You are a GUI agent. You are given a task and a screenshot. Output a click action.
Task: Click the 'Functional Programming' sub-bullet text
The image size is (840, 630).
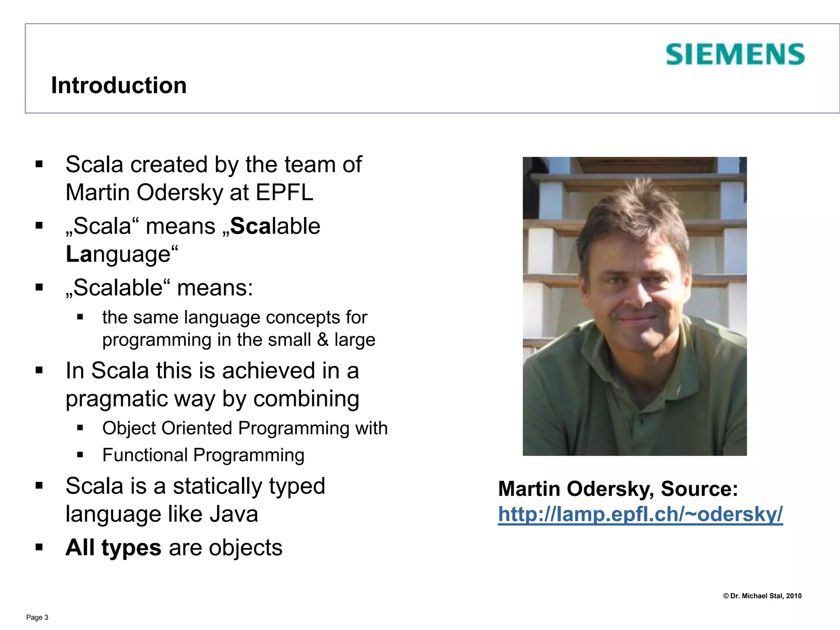pyautogui.click(x=203, y=455)
